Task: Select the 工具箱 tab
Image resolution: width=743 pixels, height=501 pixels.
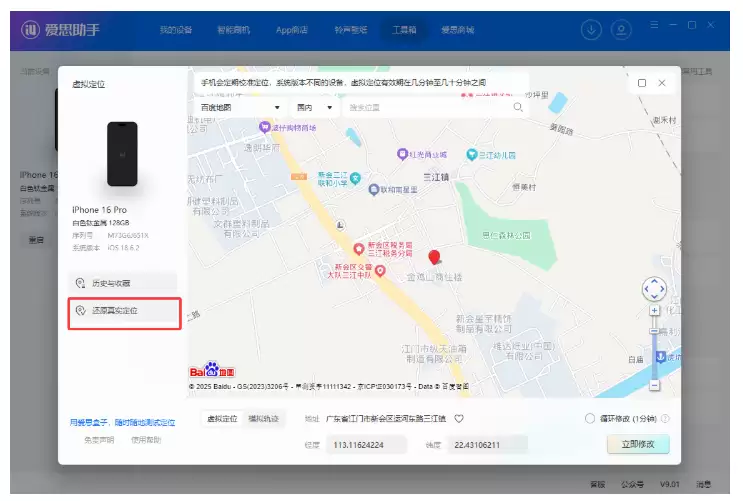Action: click(404, 30)
